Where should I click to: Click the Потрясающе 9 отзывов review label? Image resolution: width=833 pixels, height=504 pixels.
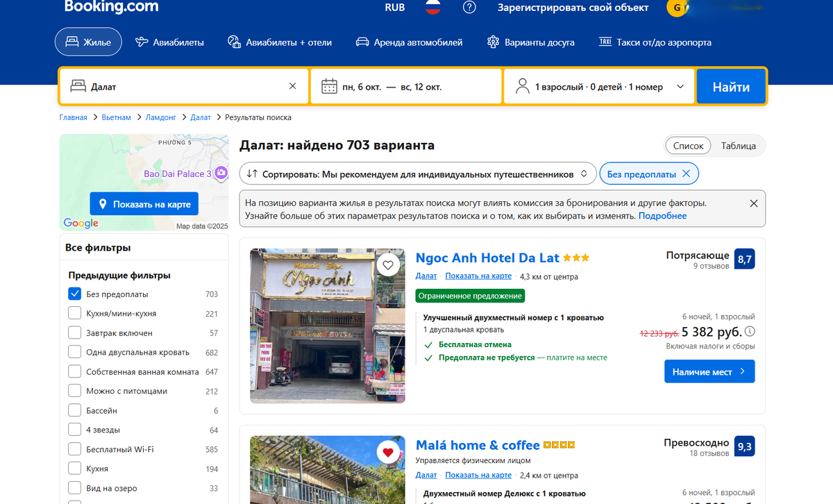click(x=698, y=260)
